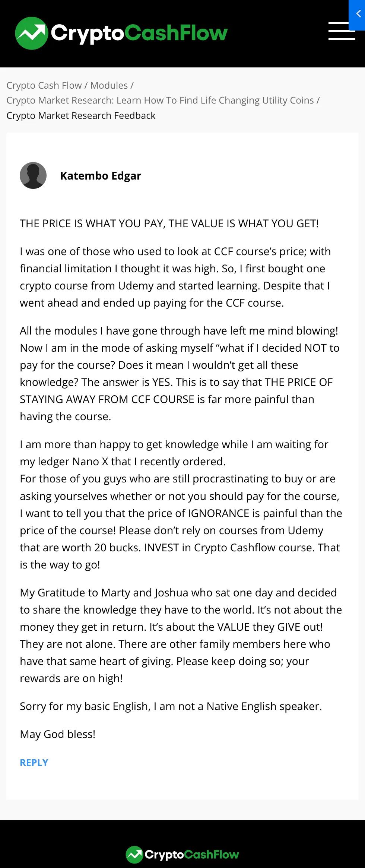The image size is (365, 868).
Task: Click Katembo Edgar's avatar picture
Action: pyautogui.click(x=33, y=175)
